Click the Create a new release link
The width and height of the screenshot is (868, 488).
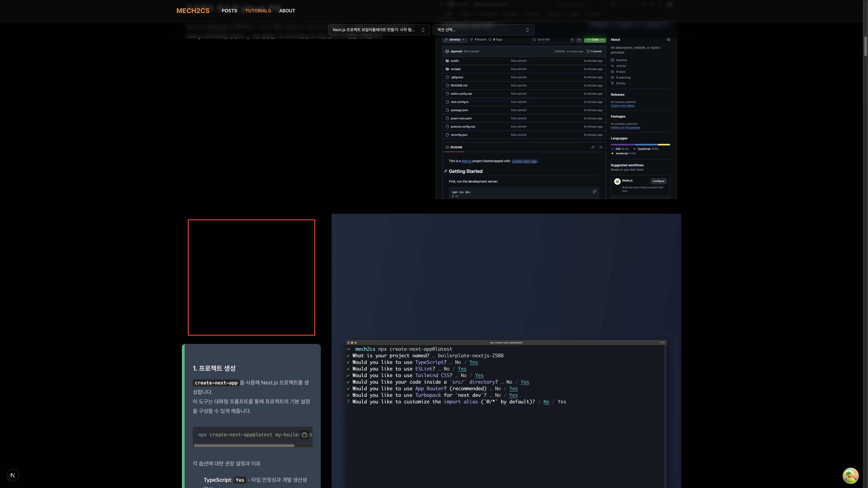coord(622,106)
